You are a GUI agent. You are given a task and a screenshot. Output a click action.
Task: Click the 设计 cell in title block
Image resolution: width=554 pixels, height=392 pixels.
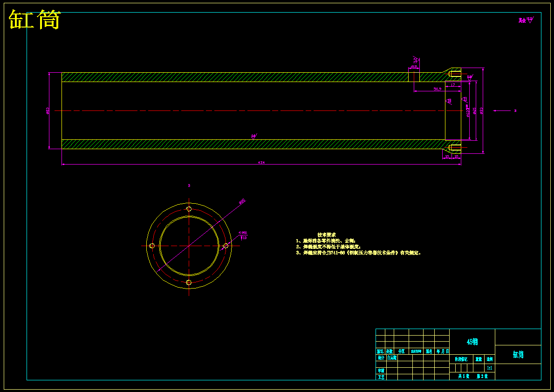[381, 358]
